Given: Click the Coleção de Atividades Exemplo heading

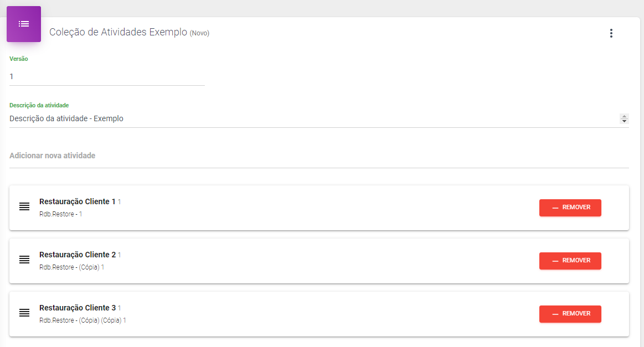Looking at the screenshot, I should pos(118,32).
